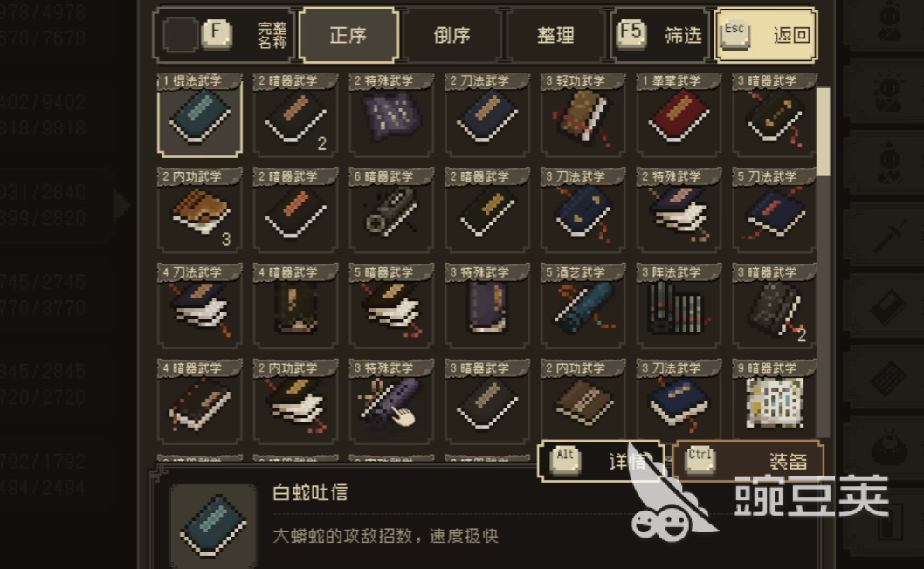Select the purple 3 特殊武学 scroll item
The width and height of the screenshot is (924, 569).
click(x=391, y=403)
